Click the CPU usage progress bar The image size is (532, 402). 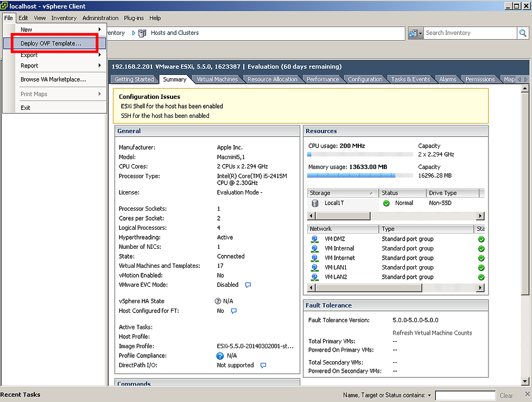pyautogui.click(x=360, y=154)
